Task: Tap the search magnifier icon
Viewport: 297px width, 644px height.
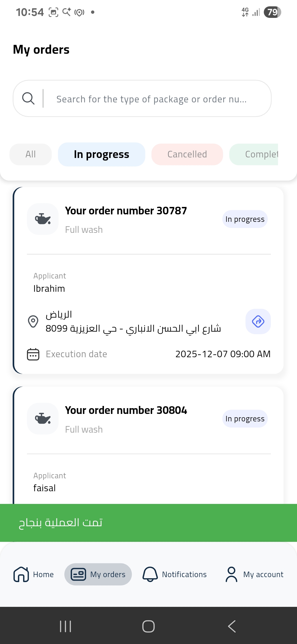Action: click(x=28, y=98)
